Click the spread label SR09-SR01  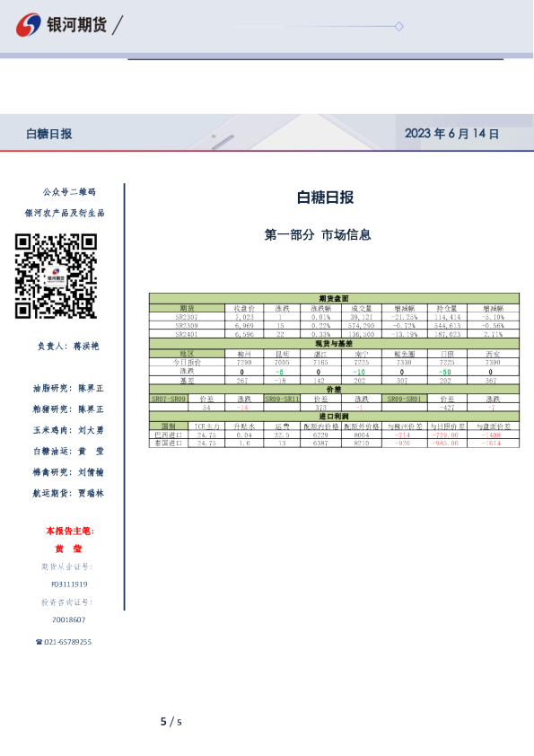(404, 399)
